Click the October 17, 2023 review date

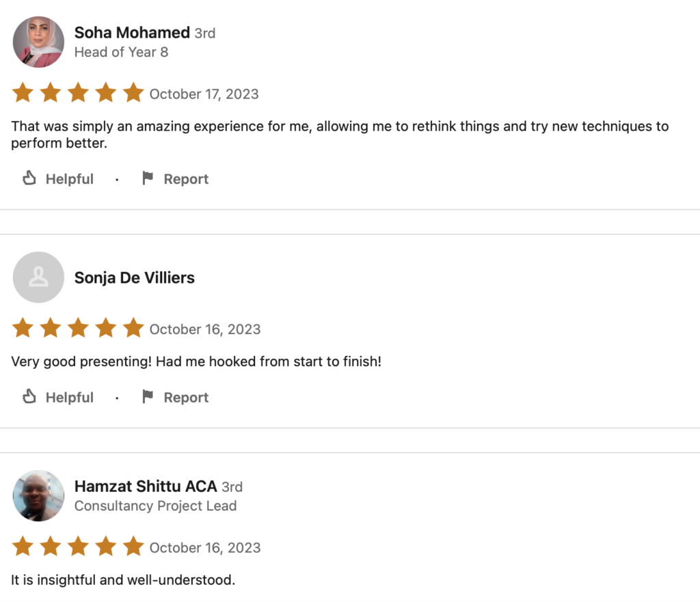point(204,94)
